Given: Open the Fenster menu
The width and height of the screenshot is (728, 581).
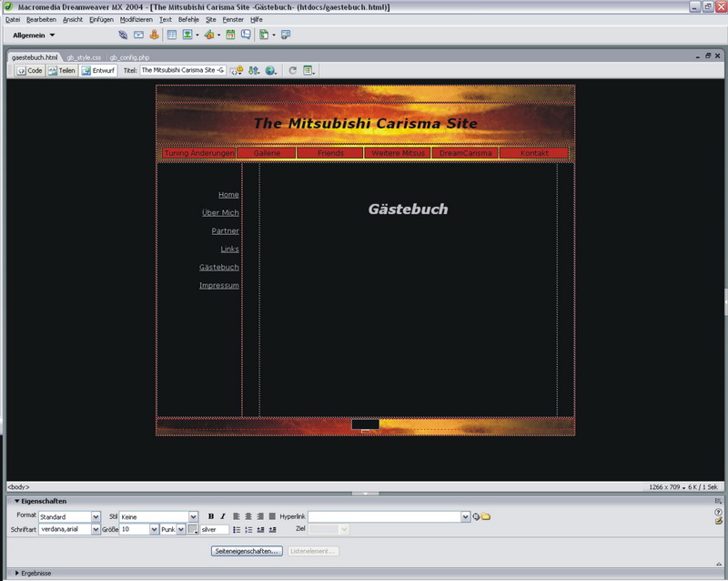Looking at the screenshot, I should click(233, 19).
